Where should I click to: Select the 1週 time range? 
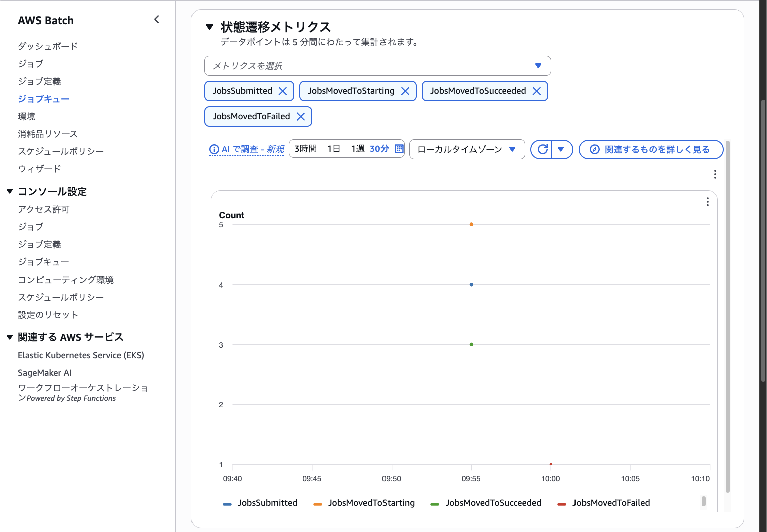click(x=358, y=149)
